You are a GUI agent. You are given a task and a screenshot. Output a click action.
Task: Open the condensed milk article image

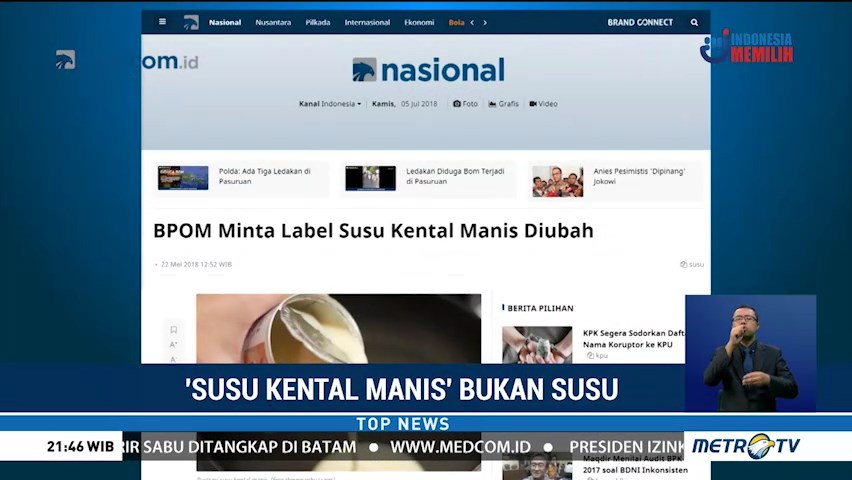[x=339, y=329]
